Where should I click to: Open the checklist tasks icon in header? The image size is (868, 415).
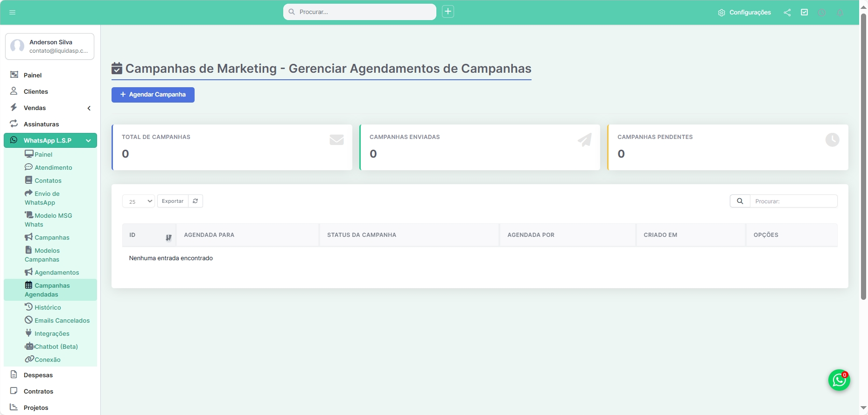[x=804, y=13]
